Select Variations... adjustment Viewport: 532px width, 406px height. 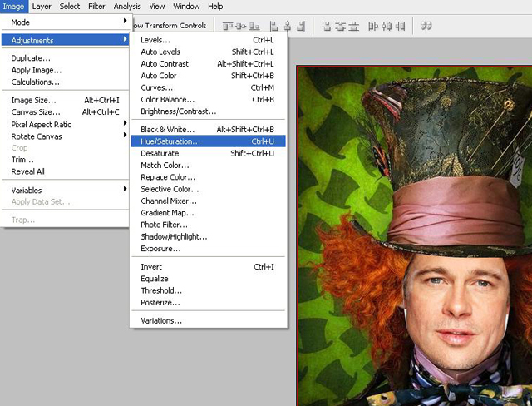[209, 321]
